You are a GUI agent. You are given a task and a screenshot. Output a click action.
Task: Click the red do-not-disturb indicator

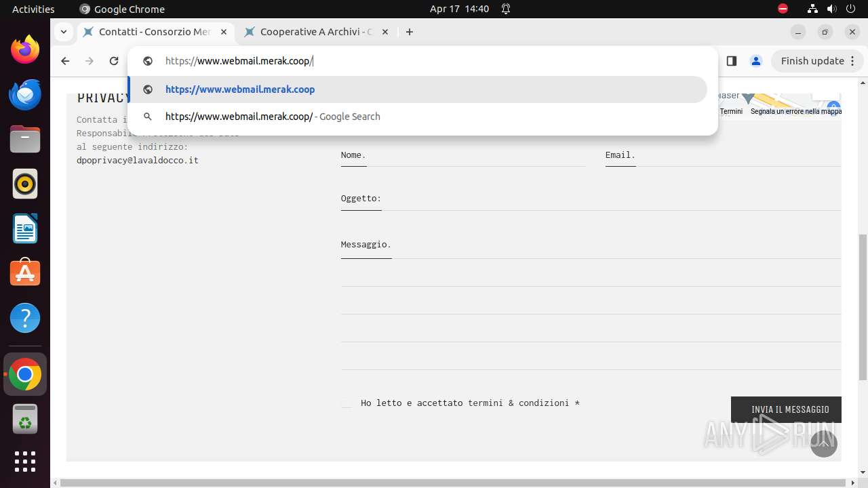pyautogui.click(x=783, y=9)
